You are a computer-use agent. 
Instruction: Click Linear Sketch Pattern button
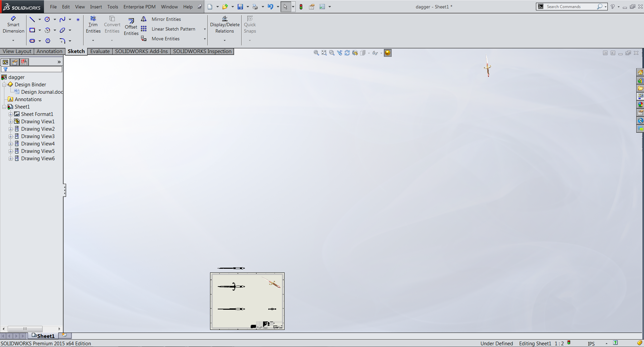pyautogui.click(x=168, y=29)
